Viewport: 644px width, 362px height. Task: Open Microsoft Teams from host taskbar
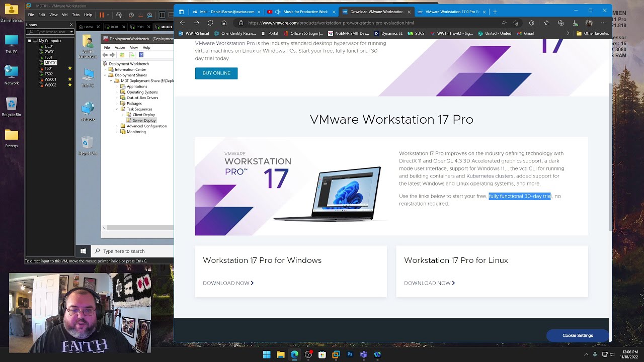coord(363,354)
